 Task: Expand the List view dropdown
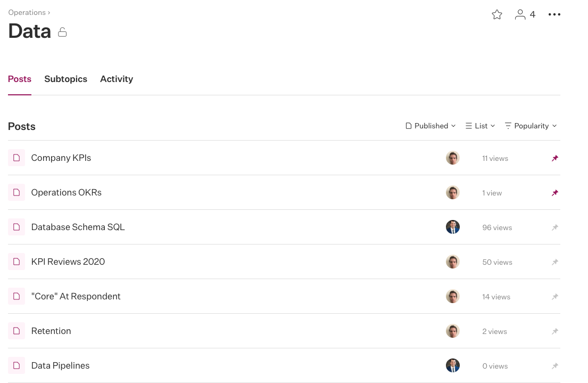tap(480, 126)
